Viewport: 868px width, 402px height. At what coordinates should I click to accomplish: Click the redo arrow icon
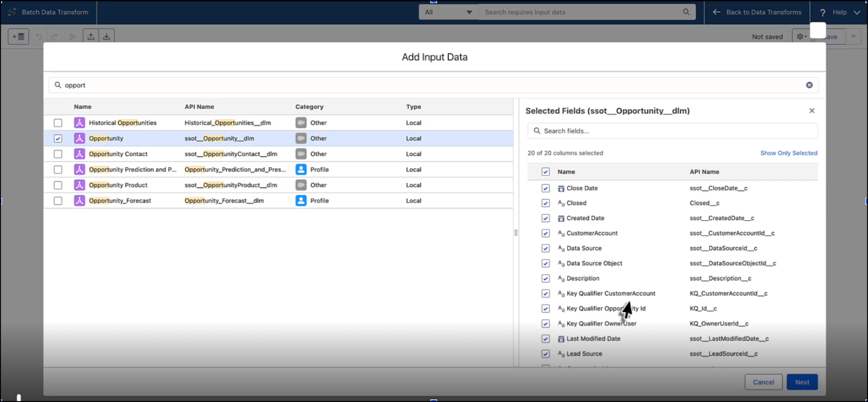(x=55, y=36)
